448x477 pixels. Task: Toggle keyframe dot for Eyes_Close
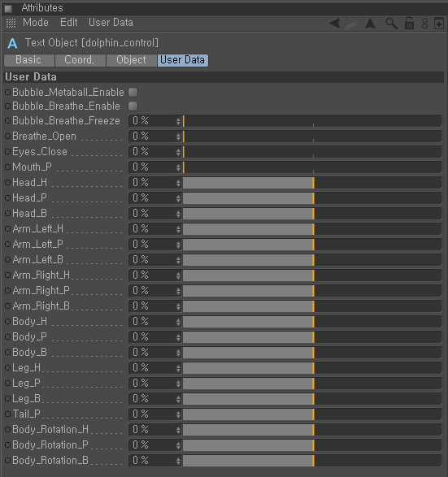tap(8, 151)
